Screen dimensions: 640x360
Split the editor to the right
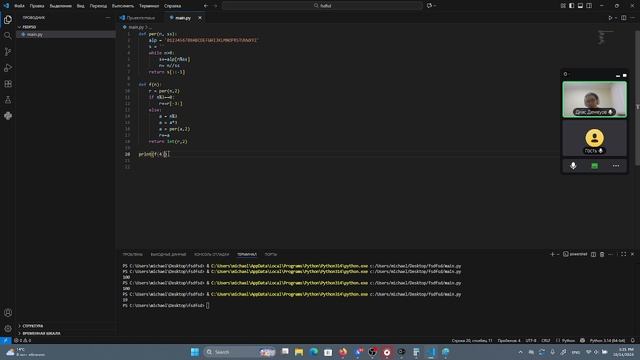624,18
